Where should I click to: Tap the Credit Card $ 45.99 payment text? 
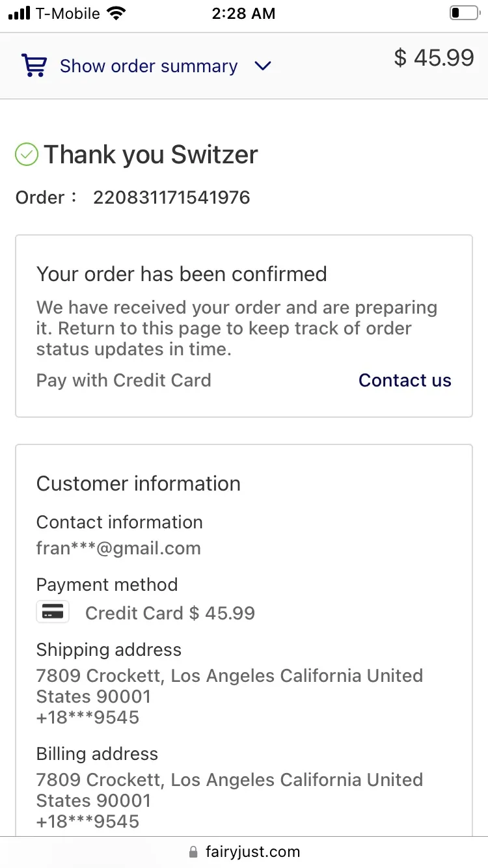click(x=170, y=613)
